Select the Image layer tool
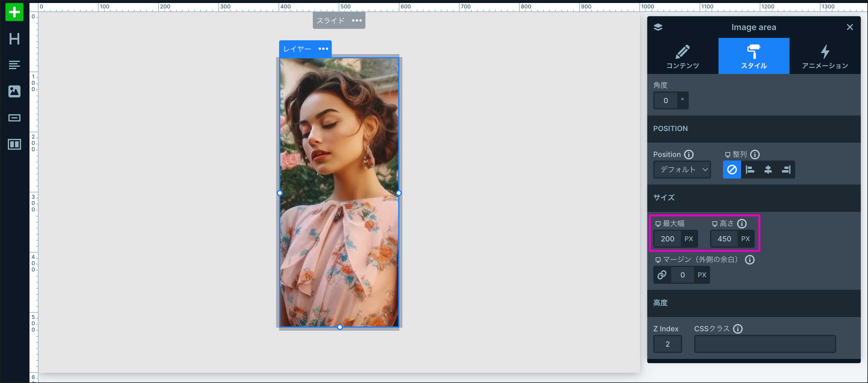The height and width of the screenshot is (383, 868). (x=14, y=91)
